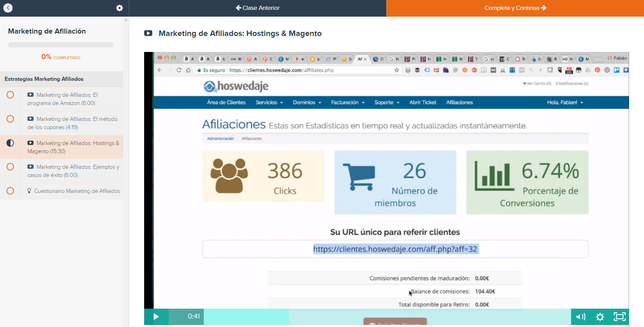Open lesson Ejemplos y casos de éxito (6:00)
The height and width of the screenshot is (327, 644).
coord(72,171)
